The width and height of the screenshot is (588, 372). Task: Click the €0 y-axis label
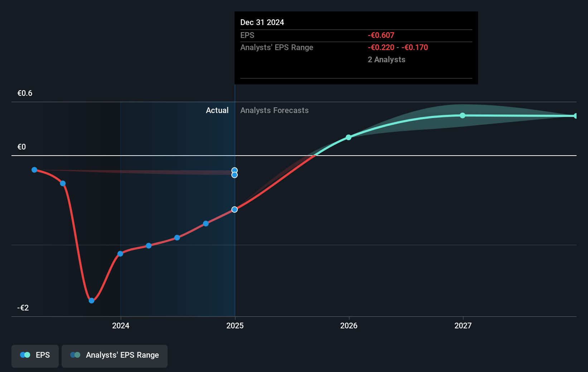click(21, 147)
